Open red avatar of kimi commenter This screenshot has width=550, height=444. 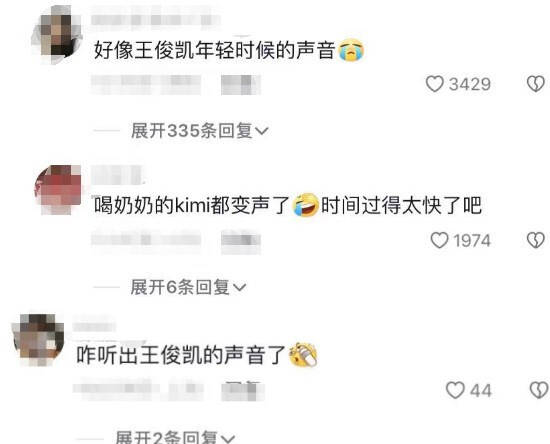click(58, 189)
